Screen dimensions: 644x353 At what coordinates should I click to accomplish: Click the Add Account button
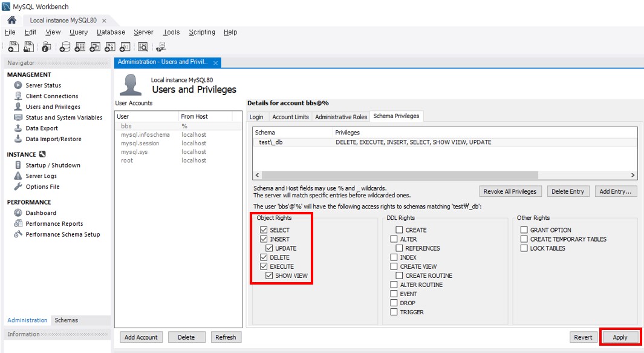pyautogui.click(x=141, y=337)
